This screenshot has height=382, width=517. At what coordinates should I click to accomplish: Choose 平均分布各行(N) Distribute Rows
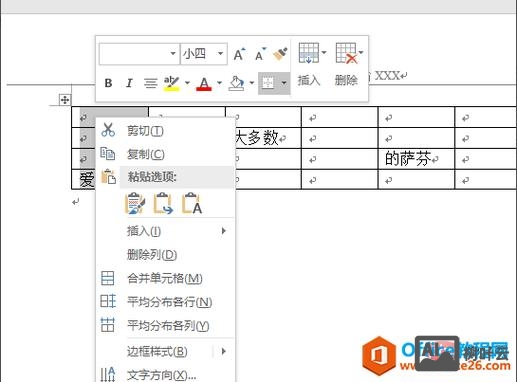[x=165, y=302]
